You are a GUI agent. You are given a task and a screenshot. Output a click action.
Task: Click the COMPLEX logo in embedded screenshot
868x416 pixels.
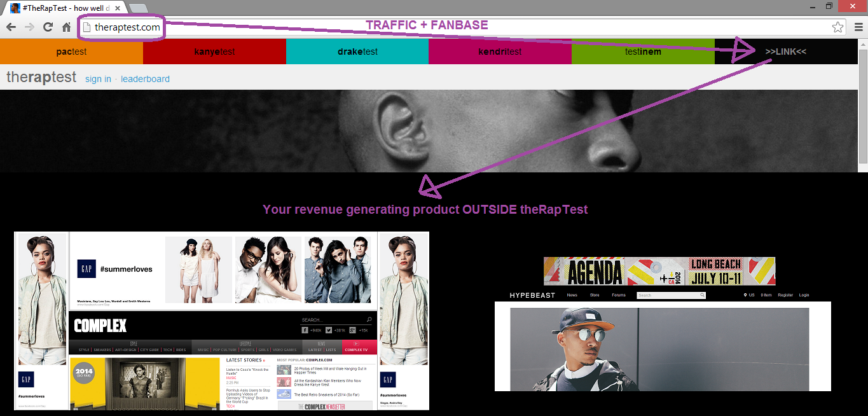coord(100,326)
